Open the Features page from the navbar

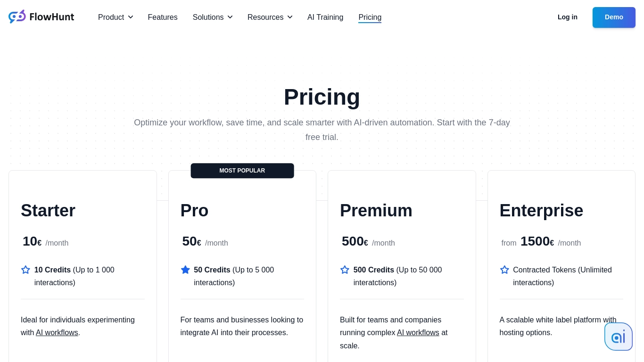tap(162, 17)
